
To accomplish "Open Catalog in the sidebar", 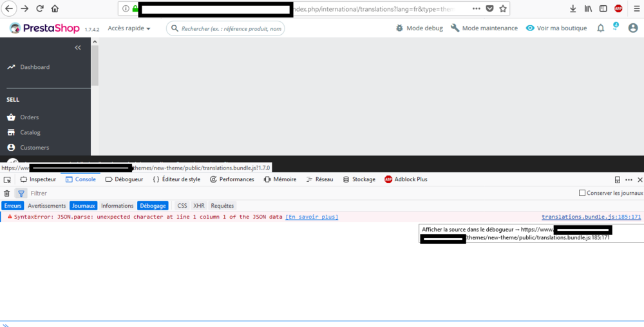I will coord(24,132).
